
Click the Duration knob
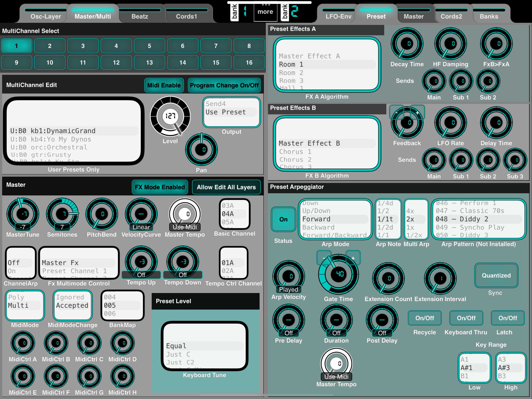pyautogui.click(x=336, y=320)
